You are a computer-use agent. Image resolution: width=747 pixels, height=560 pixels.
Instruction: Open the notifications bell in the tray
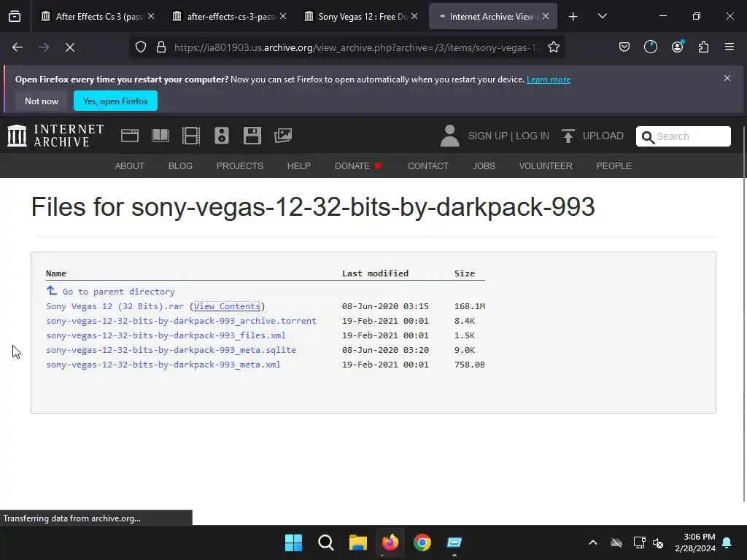click(x=727, y=542)
